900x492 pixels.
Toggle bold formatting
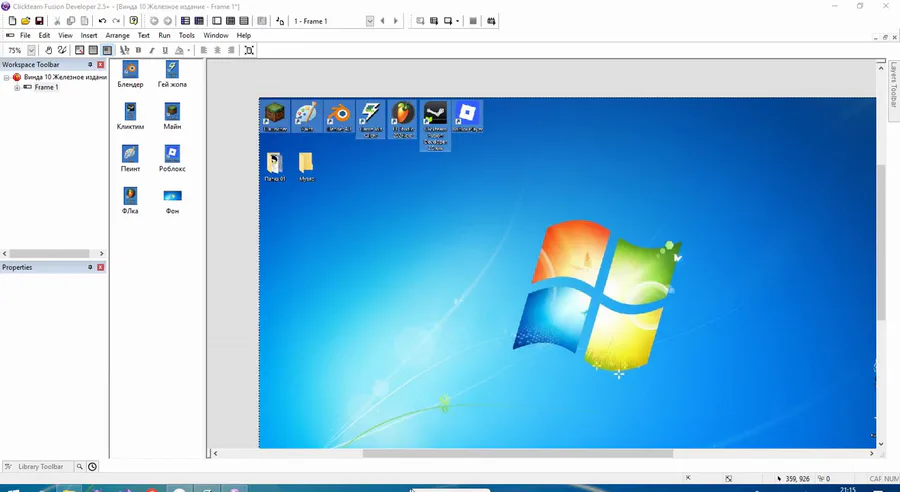click(138, 50)
